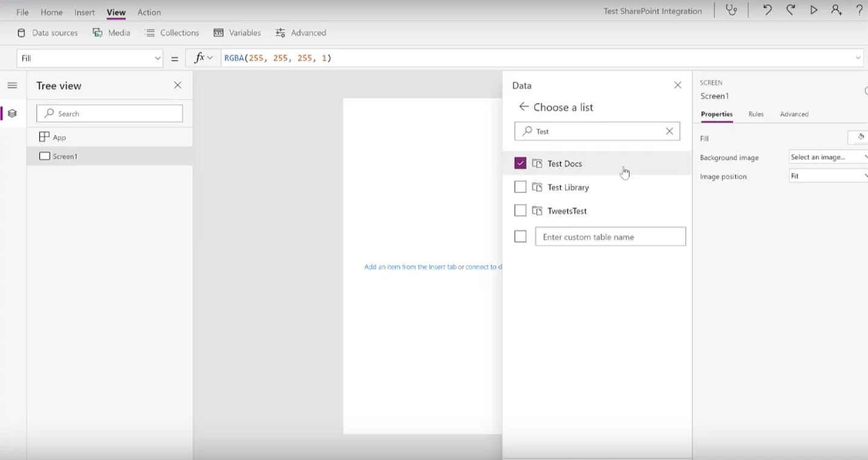This screenshot has width=868, height=460.
Task: Select the layers icon in left rail
Action: (x=12, y=113)
